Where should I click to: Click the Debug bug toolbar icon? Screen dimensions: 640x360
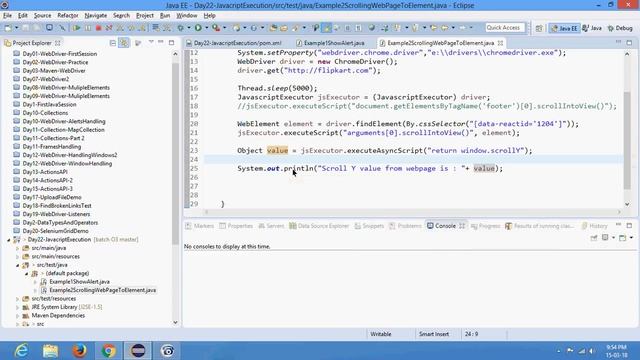(x=180, y=28)
